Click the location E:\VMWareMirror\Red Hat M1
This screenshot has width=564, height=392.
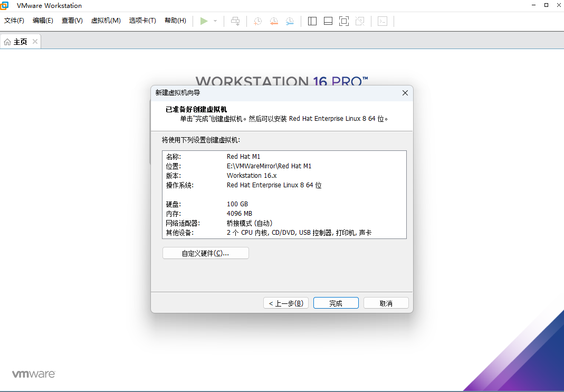269,166
